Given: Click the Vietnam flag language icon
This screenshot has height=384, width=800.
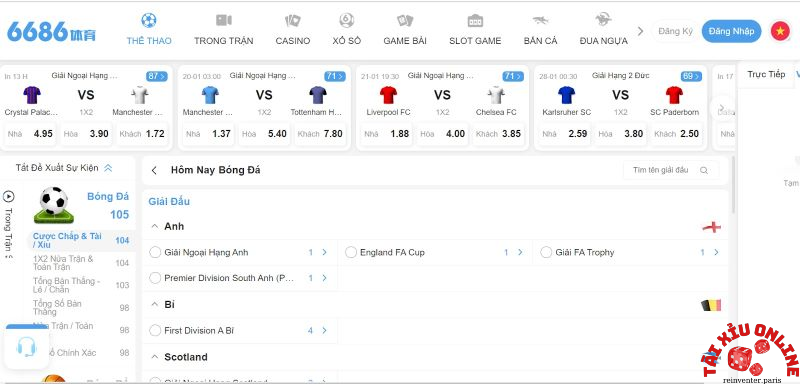Looking at the screenshot, I should pyautogui.click(x=780, y=32).
